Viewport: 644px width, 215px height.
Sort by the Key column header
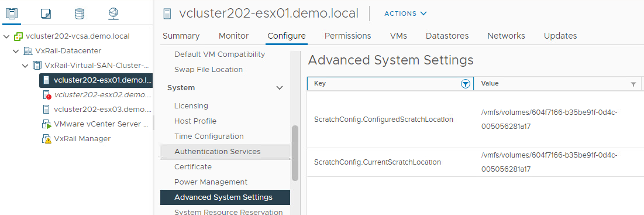(320, 83)
